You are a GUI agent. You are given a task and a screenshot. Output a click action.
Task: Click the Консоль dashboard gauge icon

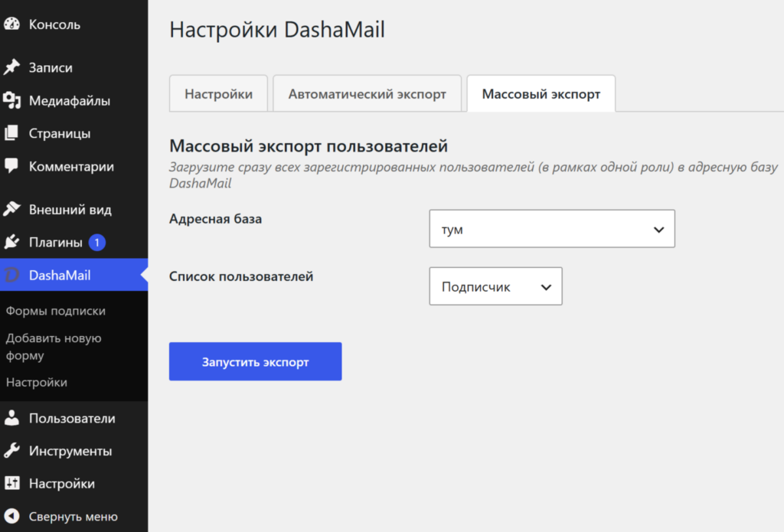(x=12, y=24)
